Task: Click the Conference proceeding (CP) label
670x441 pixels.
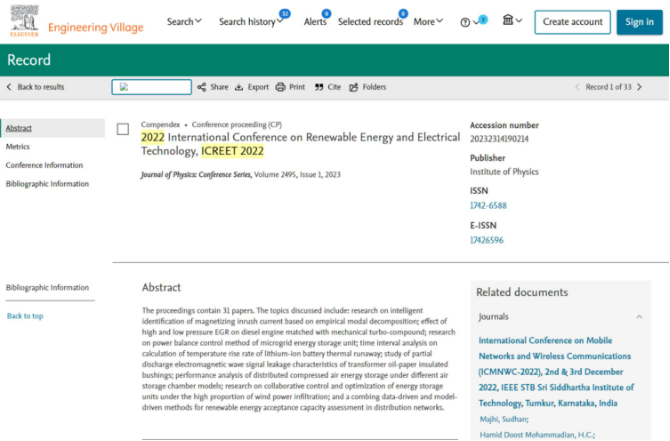Action: 237,124
